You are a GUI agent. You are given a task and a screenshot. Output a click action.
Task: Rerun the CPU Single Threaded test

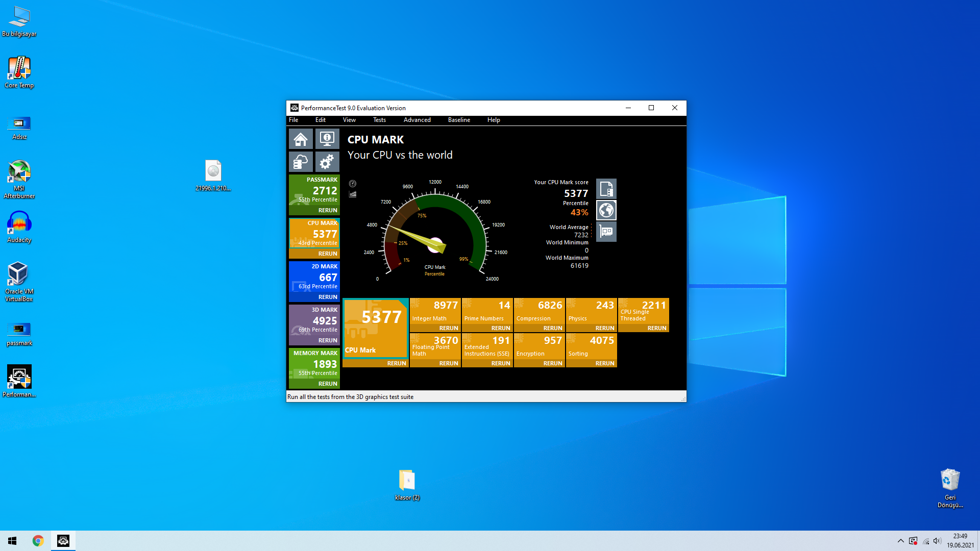click(x=656, y=328)
